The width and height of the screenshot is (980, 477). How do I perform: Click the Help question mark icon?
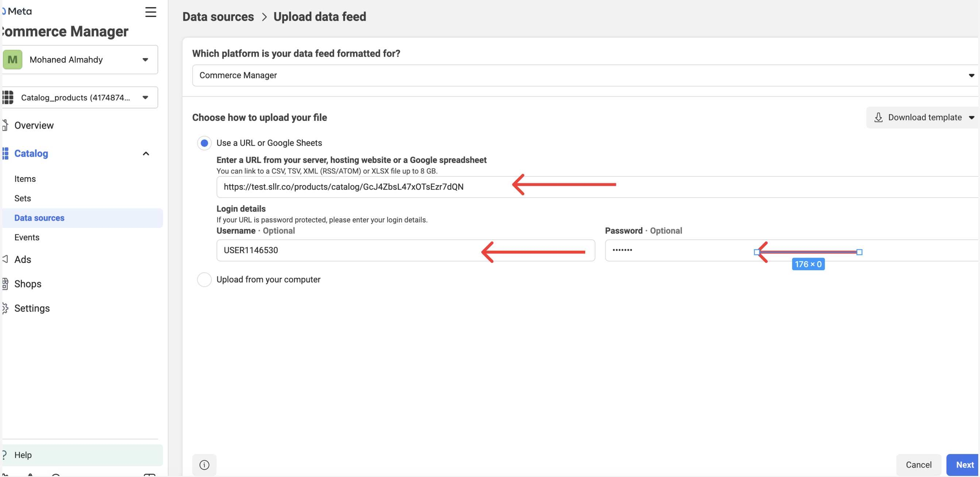click(5, 455)
